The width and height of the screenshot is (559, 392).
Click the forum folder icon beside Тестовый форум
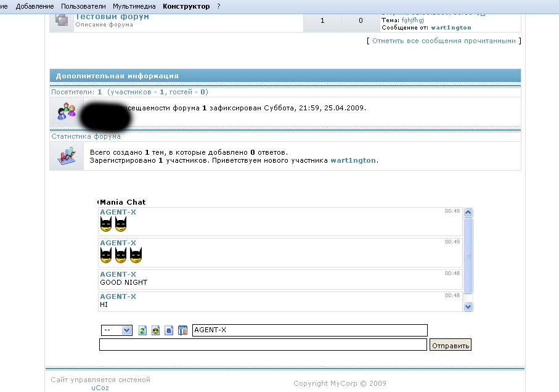click(62, 20)
